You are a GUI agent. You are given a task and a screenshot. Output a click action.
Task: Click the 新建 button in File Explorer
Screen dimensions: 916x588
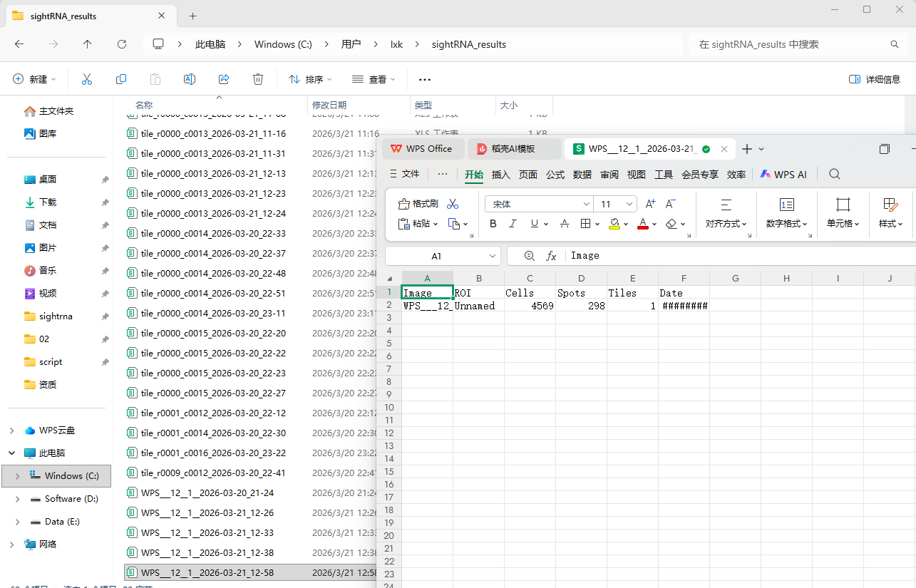34,79
